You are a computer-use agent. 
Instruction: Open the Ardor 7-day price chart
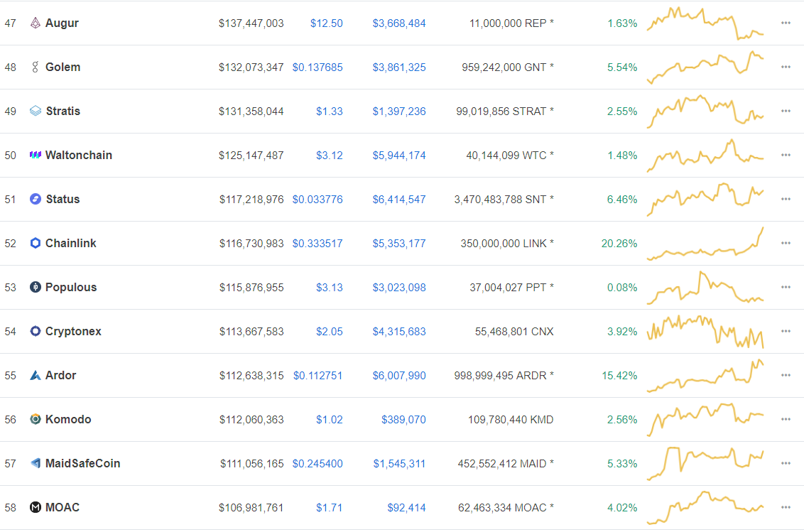pos(705,376)
